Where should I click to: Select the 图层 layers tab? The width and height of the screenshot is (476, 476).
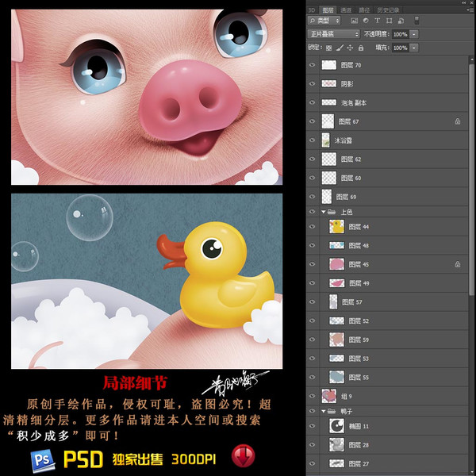tap(328, 10)
